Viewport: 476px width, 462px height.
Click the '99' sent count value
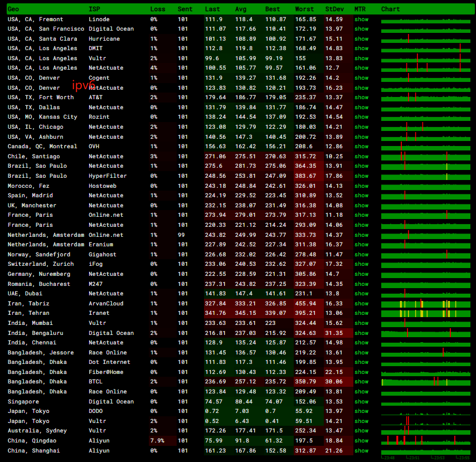[181, 235]
